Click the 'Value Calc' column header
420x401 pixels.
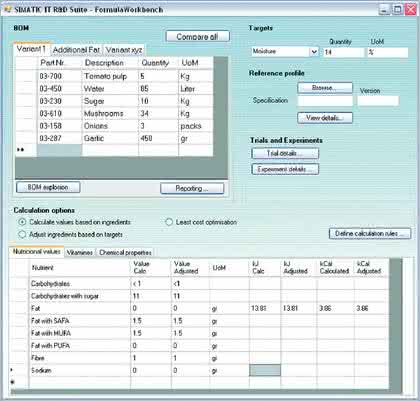coord(150,268)
